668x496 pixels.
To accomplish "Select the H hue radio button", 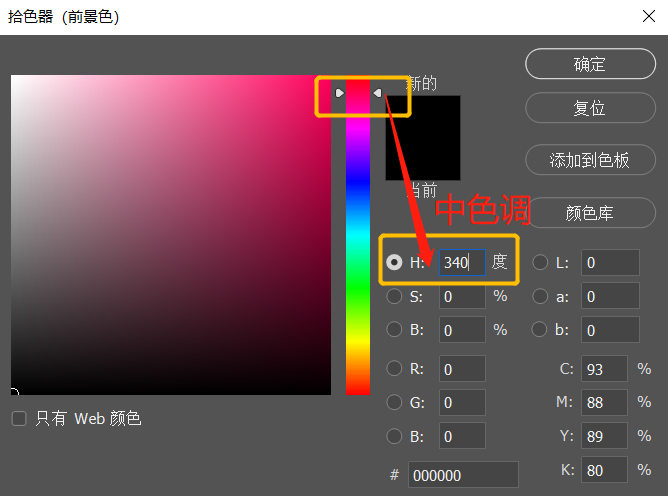I will pos(394,262).
